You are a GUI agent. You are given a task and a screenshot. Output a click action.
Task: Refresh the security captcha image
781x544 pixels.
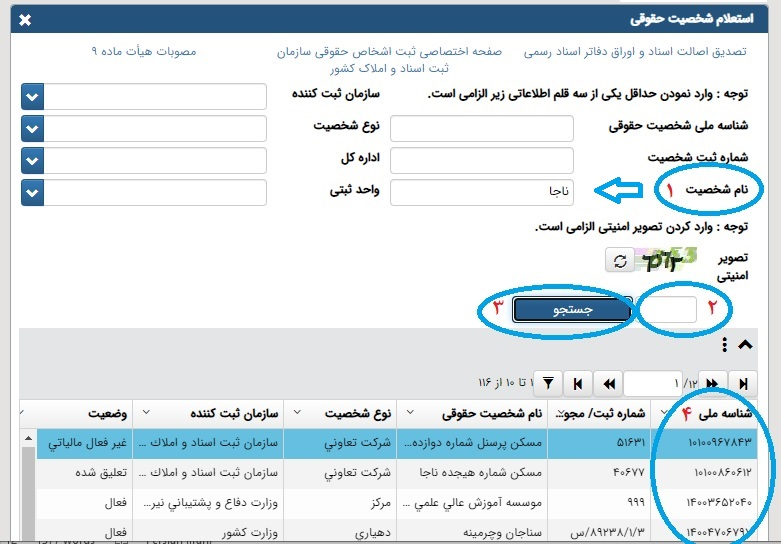[620, 261]
